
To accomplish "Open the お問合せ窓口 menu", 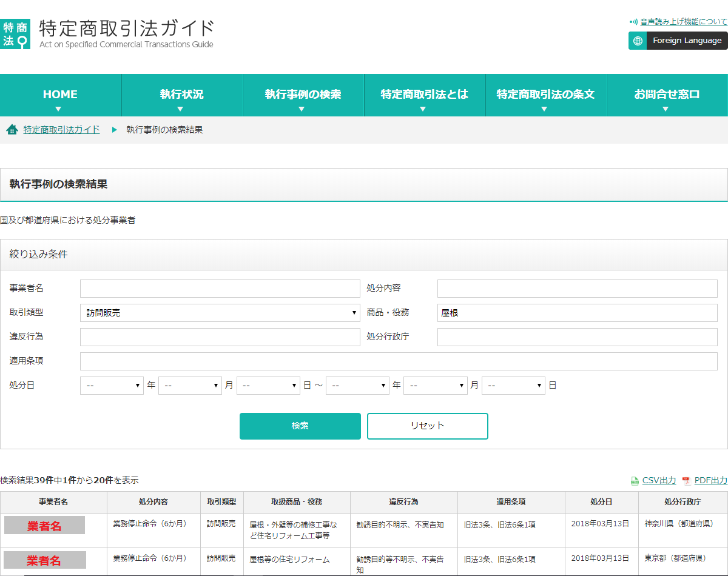I will [x=667, y=95].
